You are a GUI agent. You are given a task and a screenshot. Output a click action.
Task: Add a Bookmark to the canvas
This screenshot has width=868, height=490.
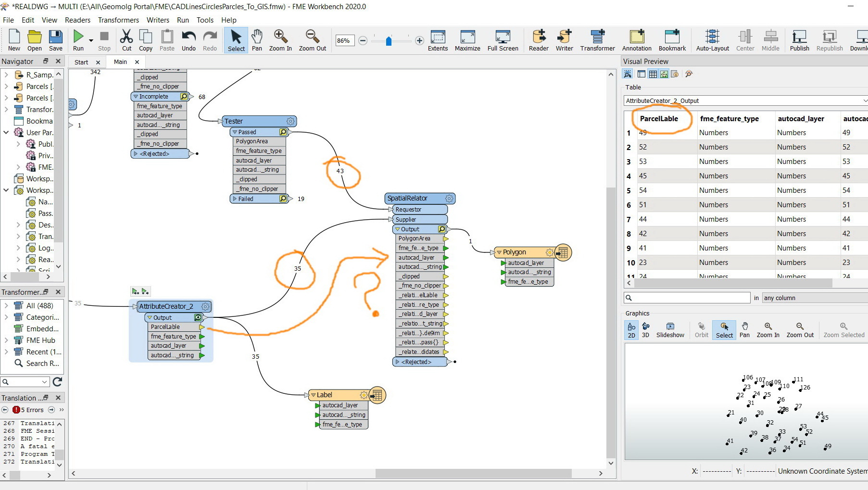pyautogui.click(x=672, y=40)
